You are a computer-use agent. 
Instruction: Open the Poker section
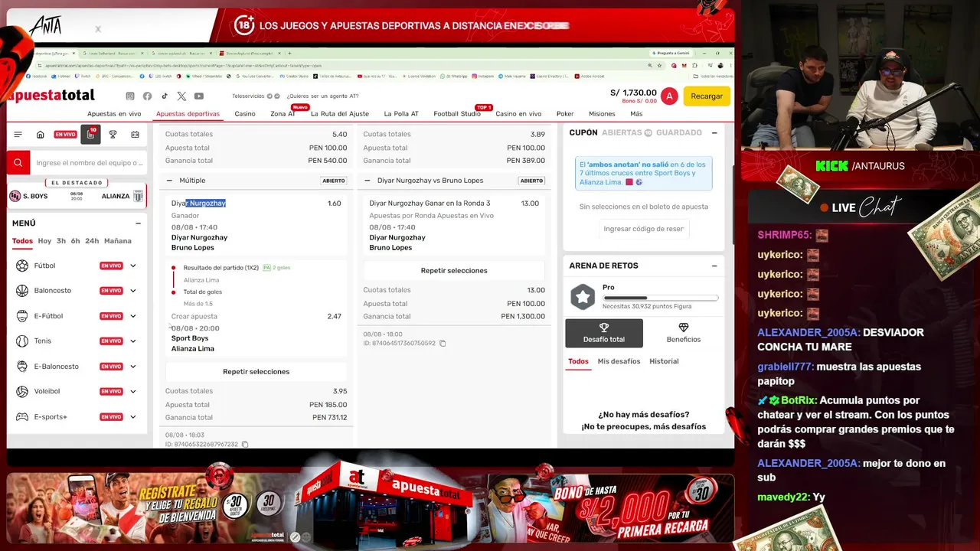565,114
